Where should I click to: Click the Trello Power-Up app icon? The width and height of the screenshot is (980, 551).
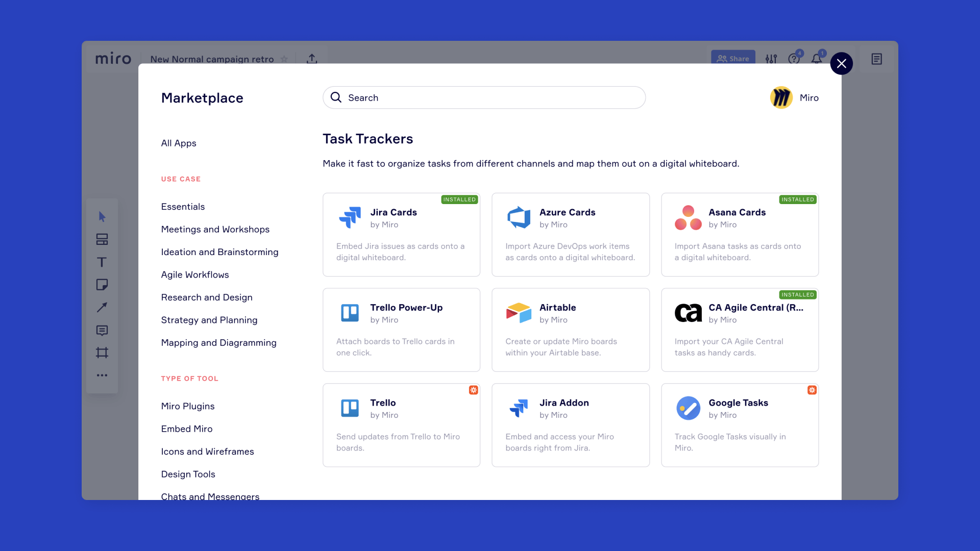tap(350, 312)
